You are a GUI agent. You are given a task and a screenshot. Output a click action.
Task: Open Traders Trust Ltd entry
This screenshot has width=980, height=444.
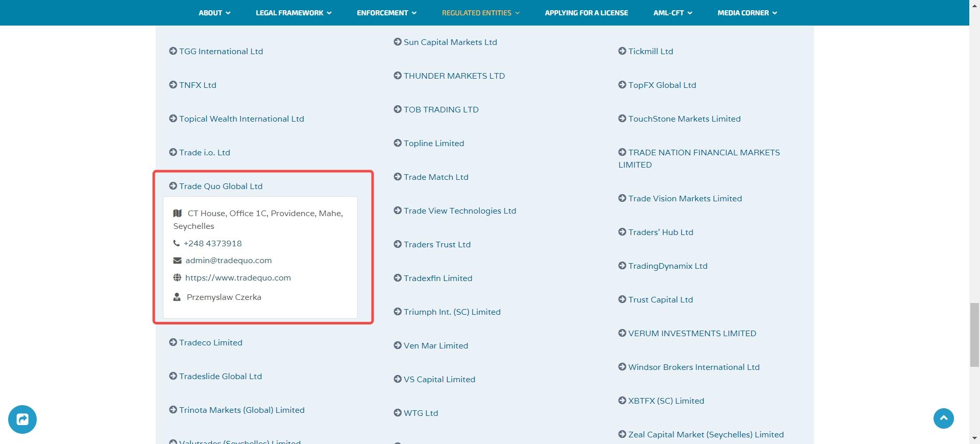(432, 244)
